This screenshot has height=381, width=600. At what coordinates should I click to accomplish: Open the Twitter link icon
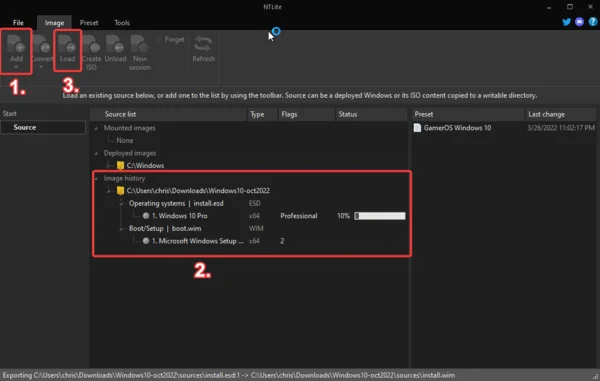[566, 22]
